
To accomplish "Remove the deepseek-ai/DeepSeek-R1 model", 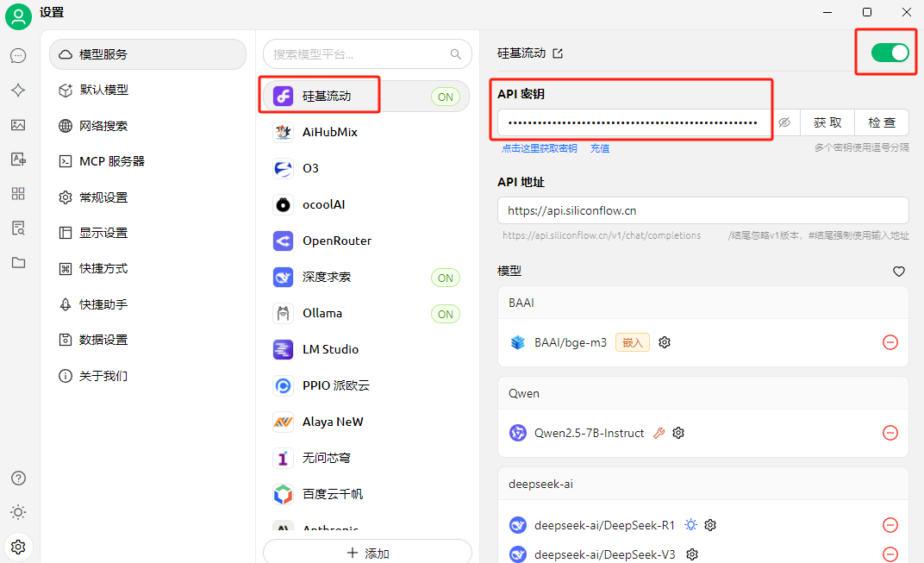I will pos(890,525).
